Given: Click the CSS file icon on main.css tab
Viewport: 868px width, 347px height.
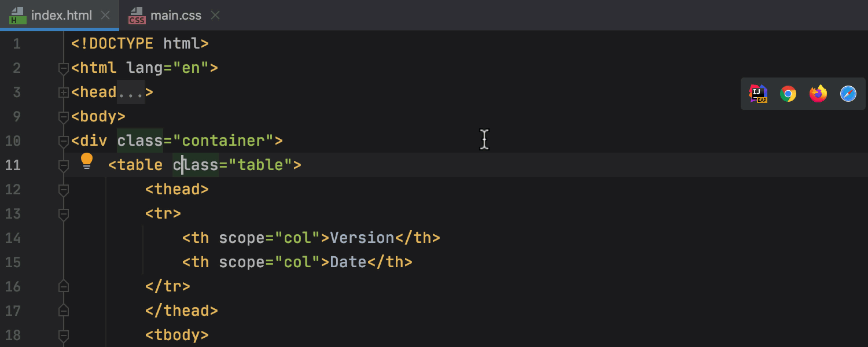Looking at the screenshot, I should [137, 15].
